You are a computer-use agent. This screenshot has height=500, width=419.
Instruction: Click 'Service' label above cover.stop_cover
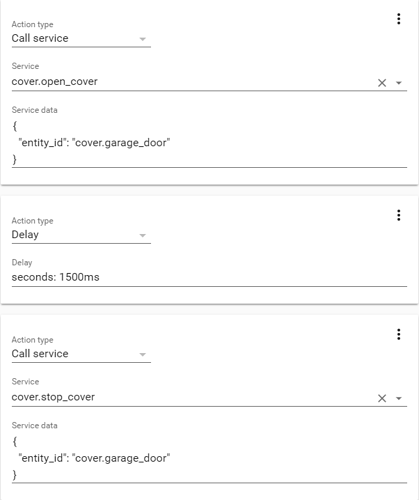pyautogui.click(x=25, y=382)
